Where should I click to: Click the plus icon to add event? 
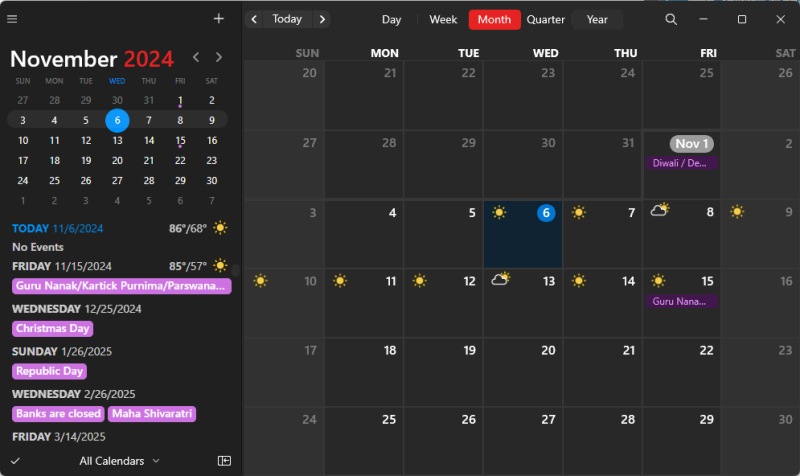219,19
